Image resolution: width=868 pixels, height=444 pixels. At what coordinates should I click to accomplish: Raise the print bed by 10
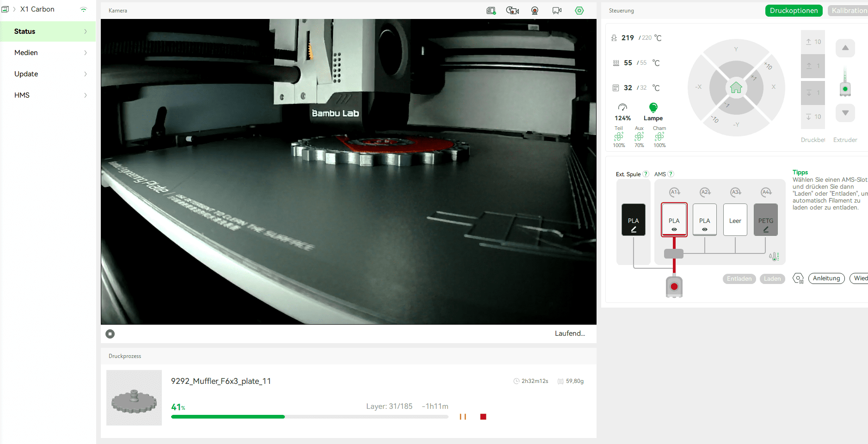click(x=813, y=42)
